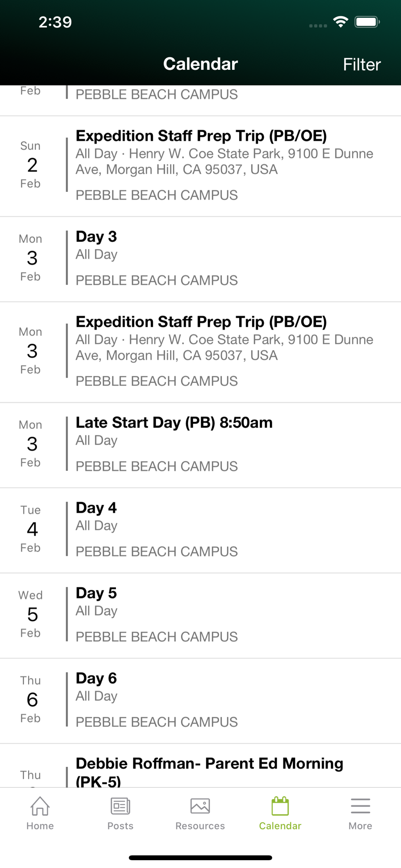401x868 pixels.
Task: Switch to the Posts tab label
Action: click(x=120, y=826)
